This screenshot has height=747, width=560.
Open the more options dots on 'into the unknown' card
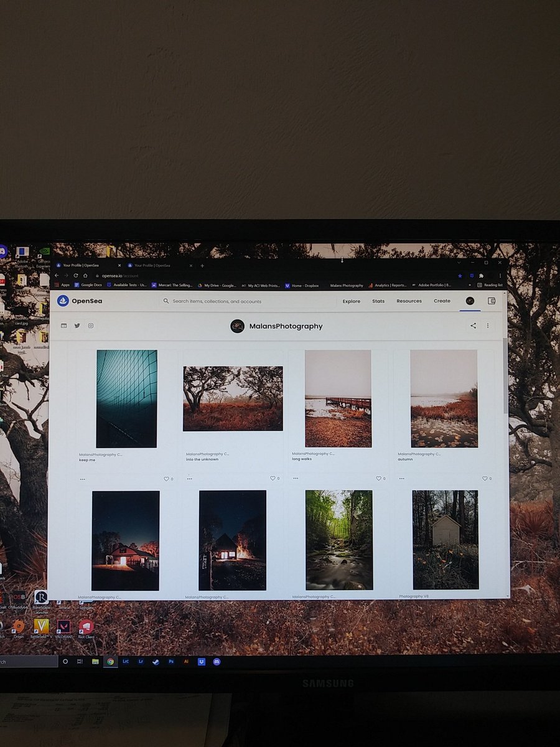point(189,479)
